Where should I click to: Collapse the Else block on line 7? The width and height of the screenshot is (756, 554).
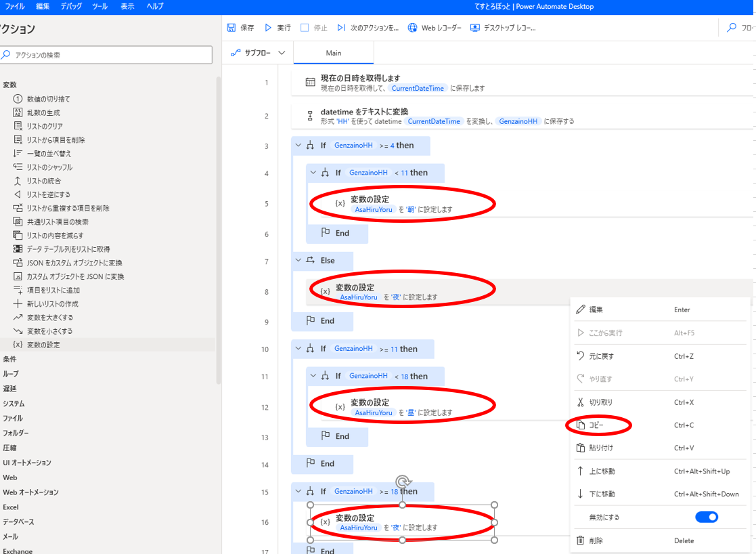click(x=298, y=260)
